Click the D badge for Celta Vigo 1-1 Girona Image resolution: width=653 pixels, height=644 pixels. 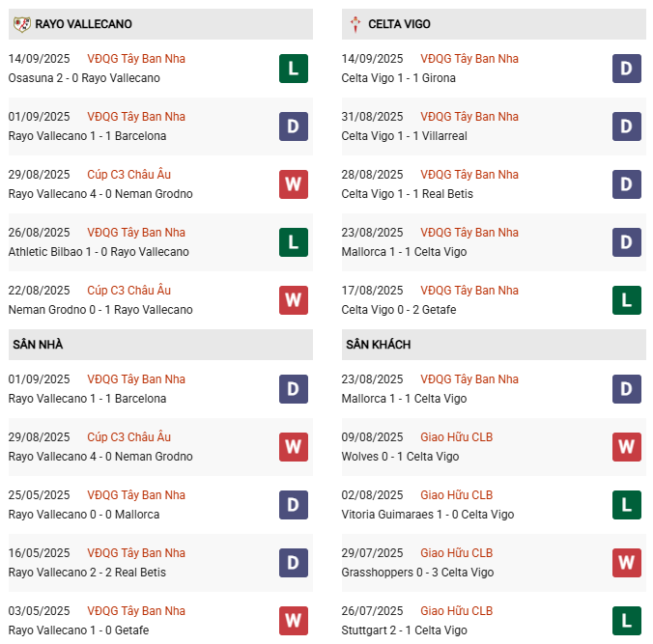(x=627, y=69)
